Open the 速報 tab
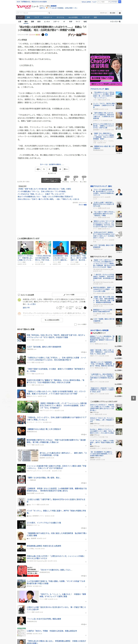138x644 pixels. click(28, 17)
